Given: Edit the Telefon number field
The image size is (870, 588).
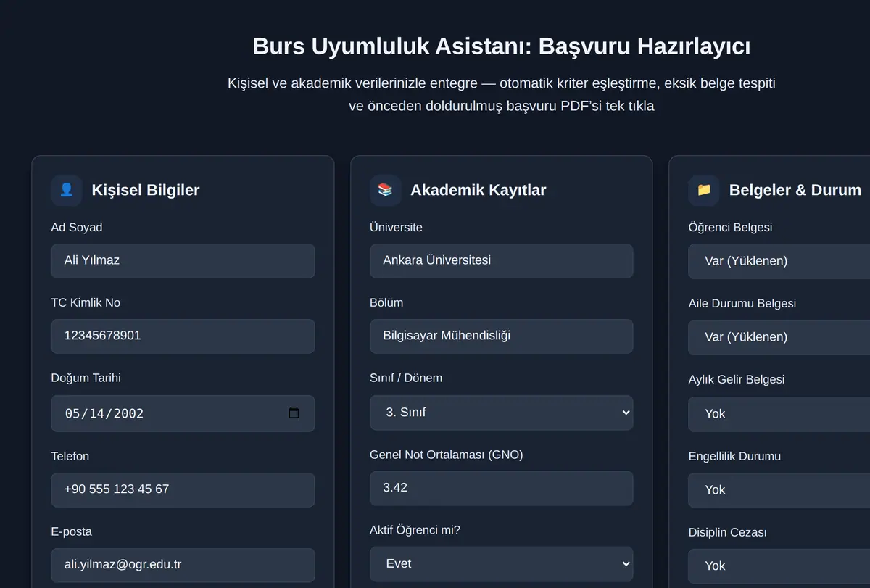Looking at the screenshot, I should [183, 490].
